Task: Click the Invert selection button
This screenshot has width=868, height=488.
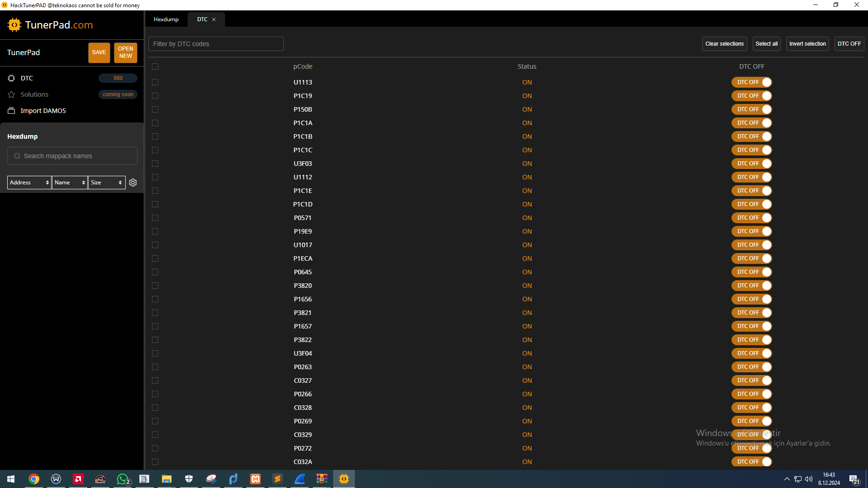Action: pos(807,44)
